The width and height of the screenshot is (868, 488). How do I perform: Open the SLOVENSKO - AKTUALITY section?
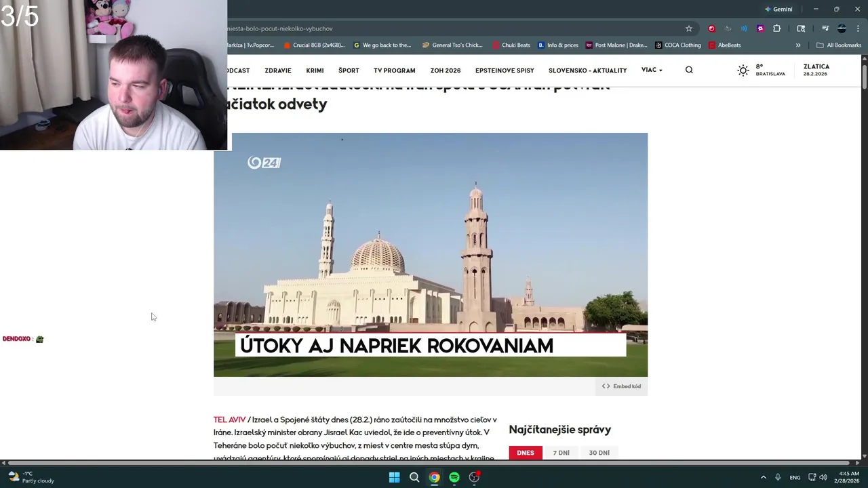pyautogui.click(x=587, y=70)
